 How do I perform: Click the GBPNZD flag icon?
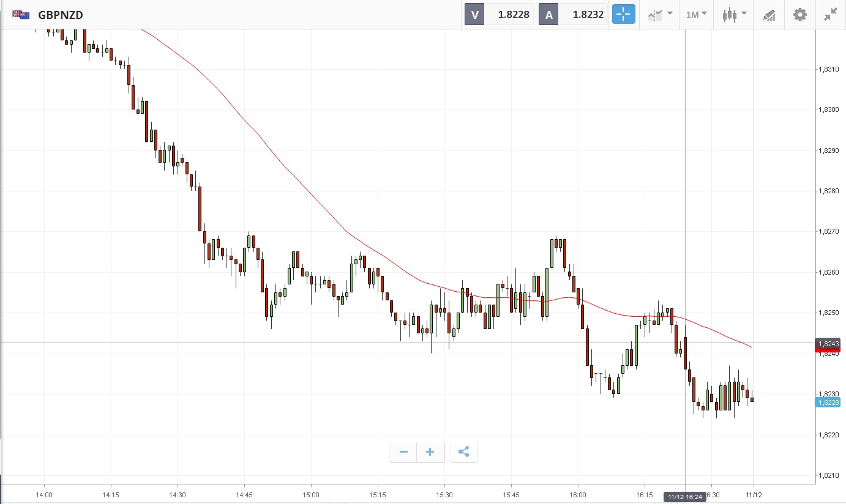click(21, 14)
